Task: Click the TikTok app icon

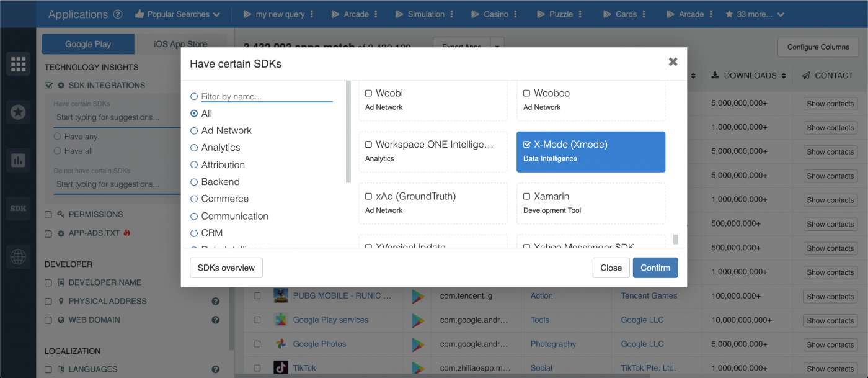Action: click(281, 368)
